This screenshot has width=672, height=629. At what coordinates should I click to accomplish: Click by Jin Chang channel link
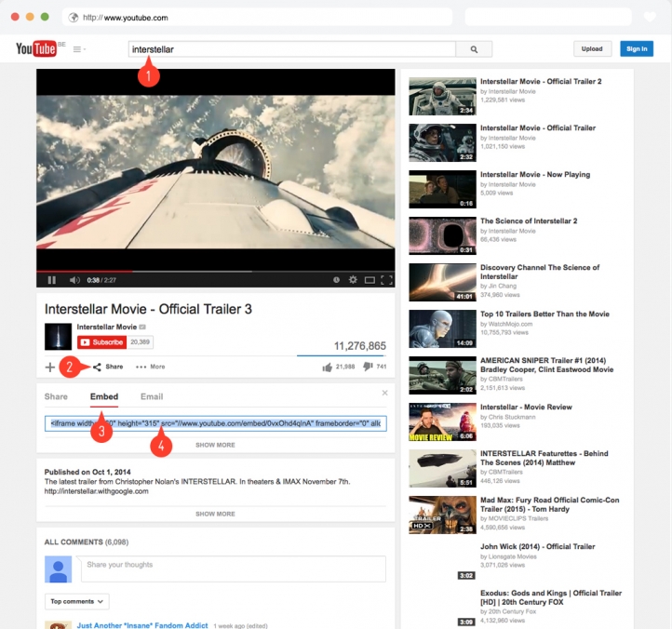coord(498,287)
